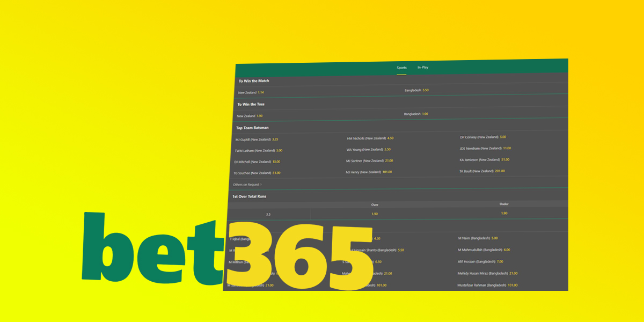Open the In-Play tab
Viewport: 644px width, 322px height.
coord(423,68)
